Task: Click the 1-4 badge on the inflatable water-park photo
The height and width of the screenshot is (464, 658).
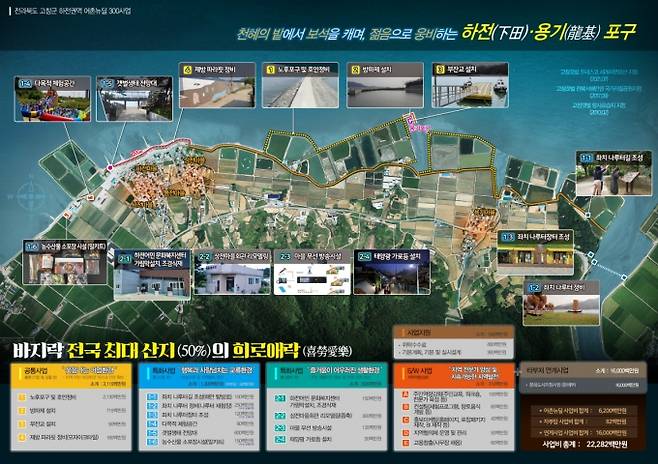Action: click(25, 83)
